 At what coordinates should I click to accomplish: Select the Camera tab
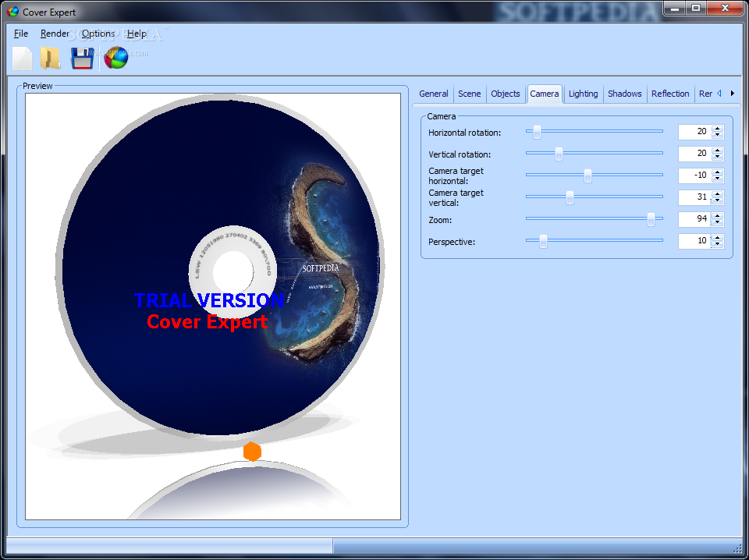(x=544, y=94)
